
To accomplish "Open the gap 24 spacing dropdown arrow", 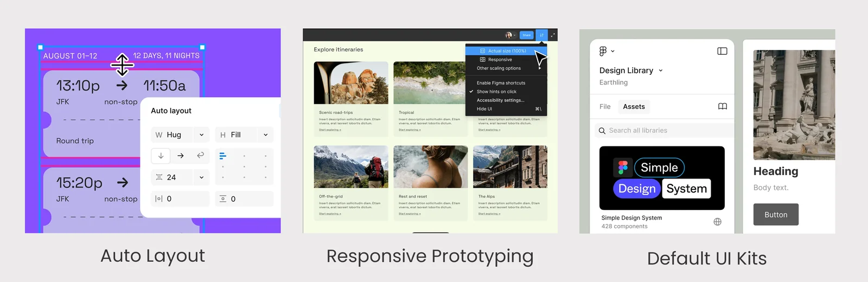I will [x=201, y=177].
